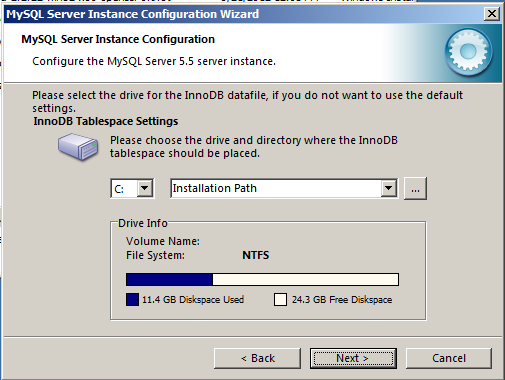Click the Next > button
505x380 pixels.
click(353, 358)
